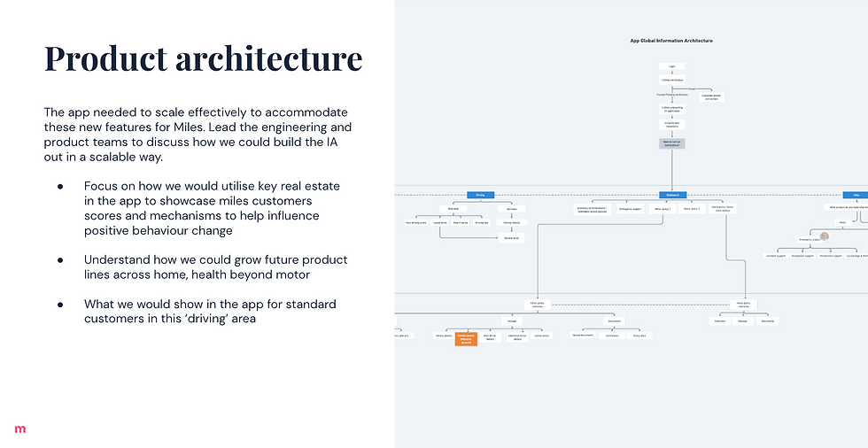Click the 'Product architecture' heading
The height and width of the screenshot is (448, 868).
[203, 58]
